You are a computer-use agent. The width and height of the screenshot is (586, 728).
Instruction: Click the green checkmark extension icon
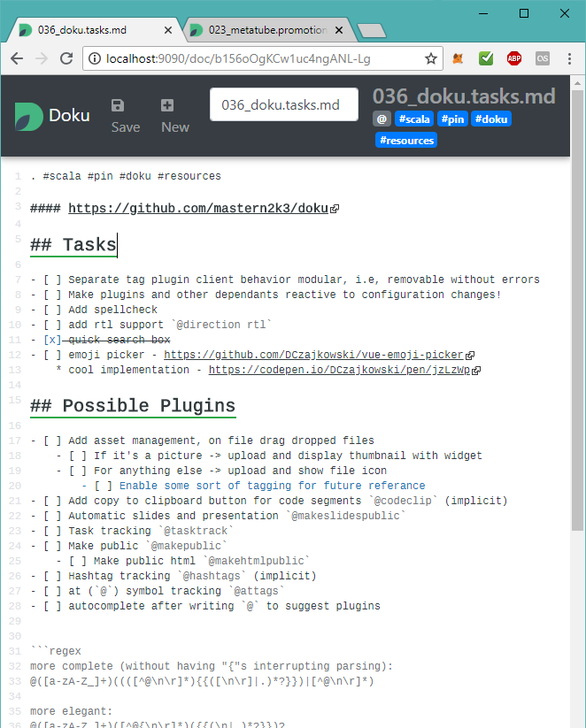click(486, 58)
